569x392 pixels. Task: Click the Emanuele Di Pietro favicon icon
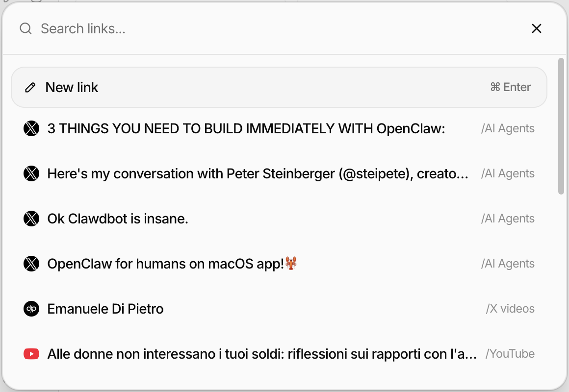31,309
